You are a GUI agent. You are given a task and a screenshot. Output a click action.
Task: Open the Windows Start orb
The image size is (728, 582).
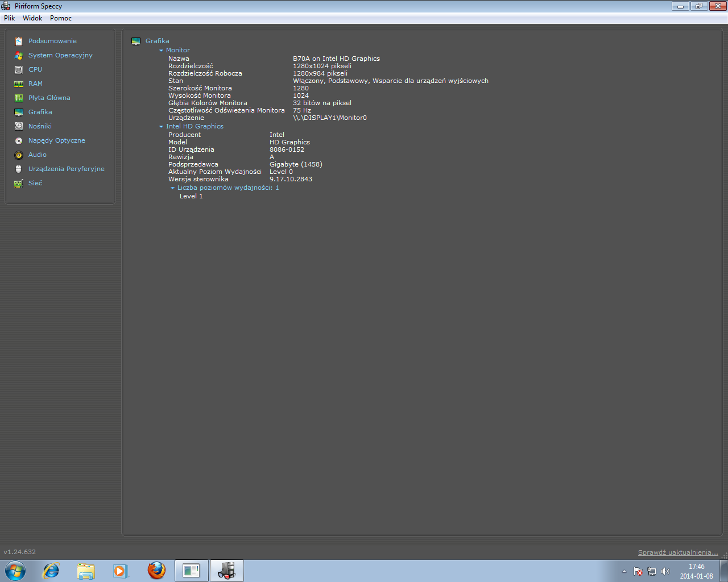tap(15, 571)
